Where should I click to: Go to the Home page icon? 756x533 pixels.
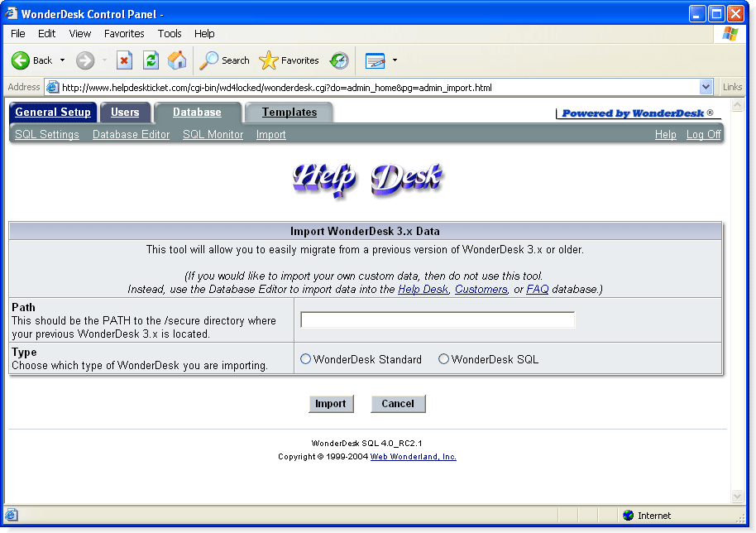coord(177,60)
